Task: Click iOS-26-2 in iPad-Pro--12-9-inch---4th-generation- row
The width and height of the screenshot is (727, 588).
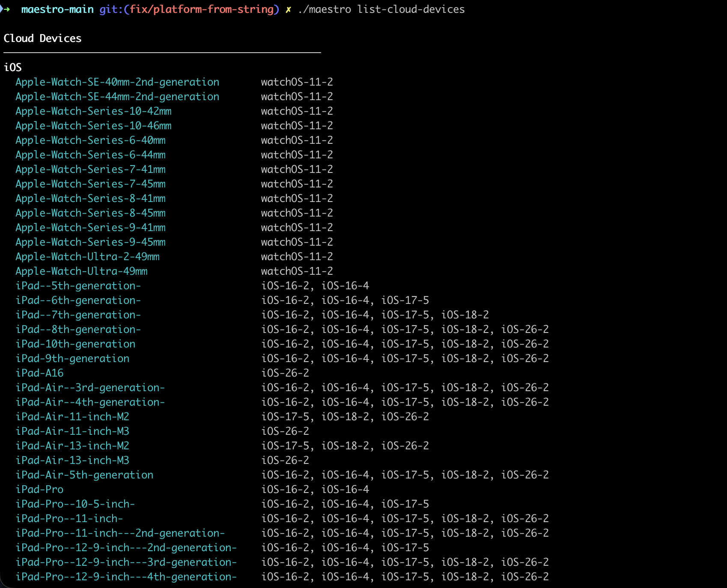Action: point(525,577)
